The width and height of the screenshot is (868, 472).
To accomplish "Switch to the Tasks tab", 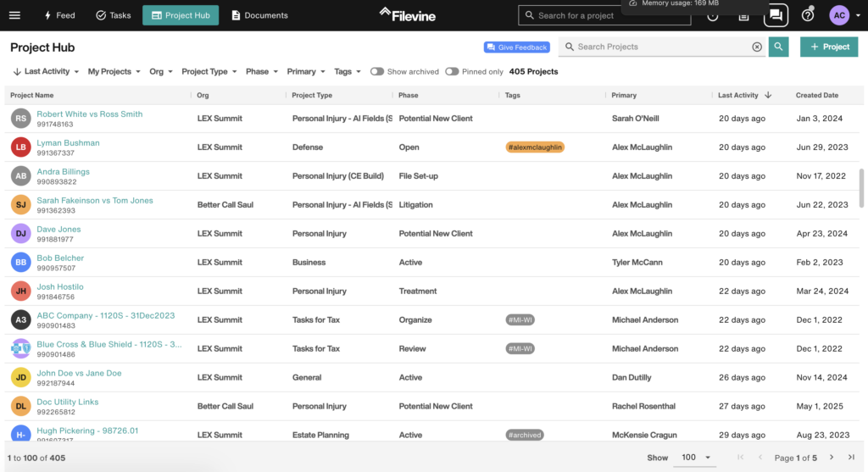I will [x=113, y=15].
